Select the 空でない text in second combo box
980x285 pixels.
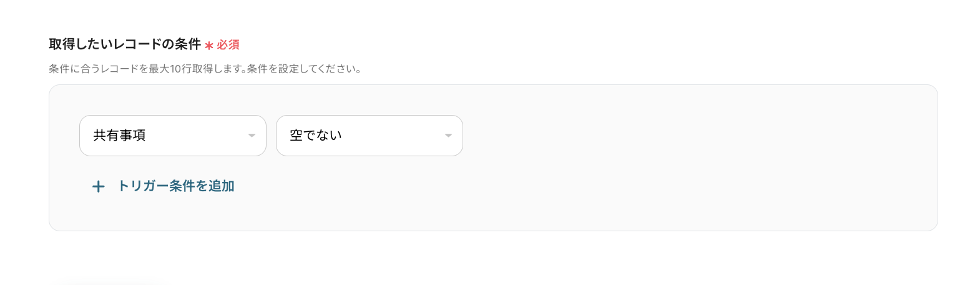(316, 136)
